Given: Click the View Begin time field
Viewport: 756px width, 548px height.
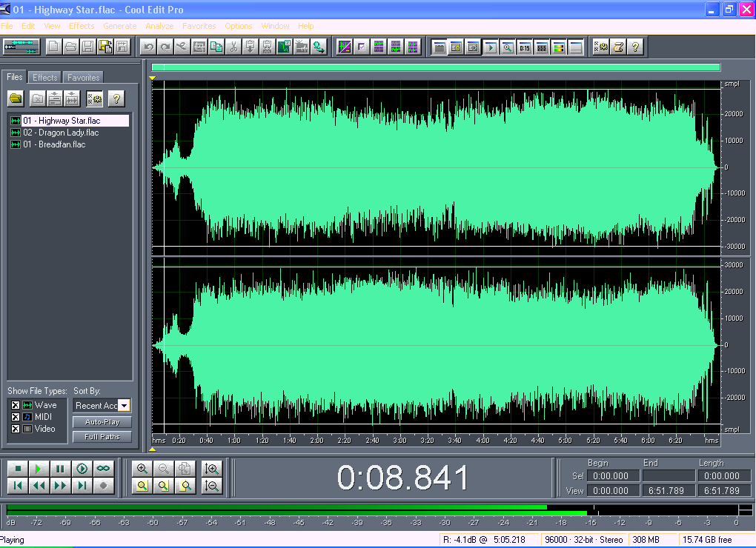Looking at the screenshot, I should pos(613,491).
